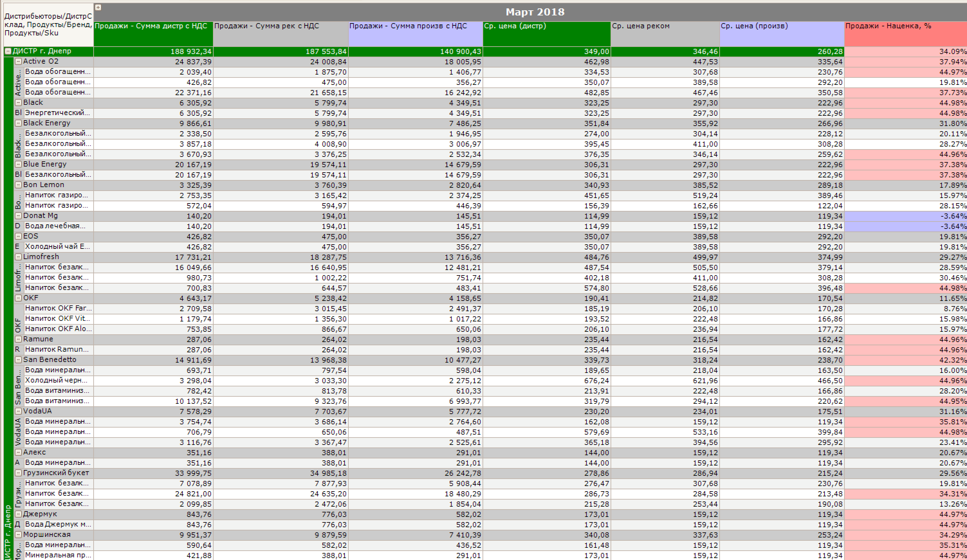Image resolution: width=967 pixels, height=560 pixels.
Task: Collapse the Donat Mg brand
Action: click(18, 216)
